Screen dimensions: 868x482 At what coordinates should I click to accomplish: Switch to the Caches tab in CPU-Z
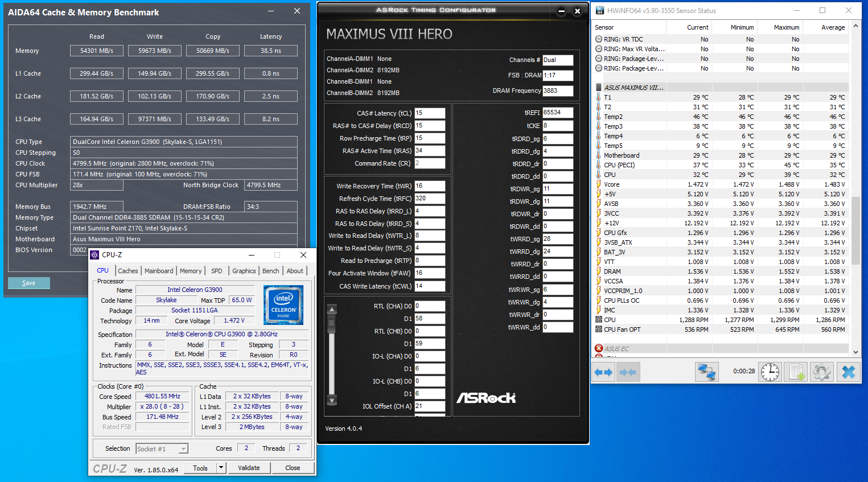[128, 271]
